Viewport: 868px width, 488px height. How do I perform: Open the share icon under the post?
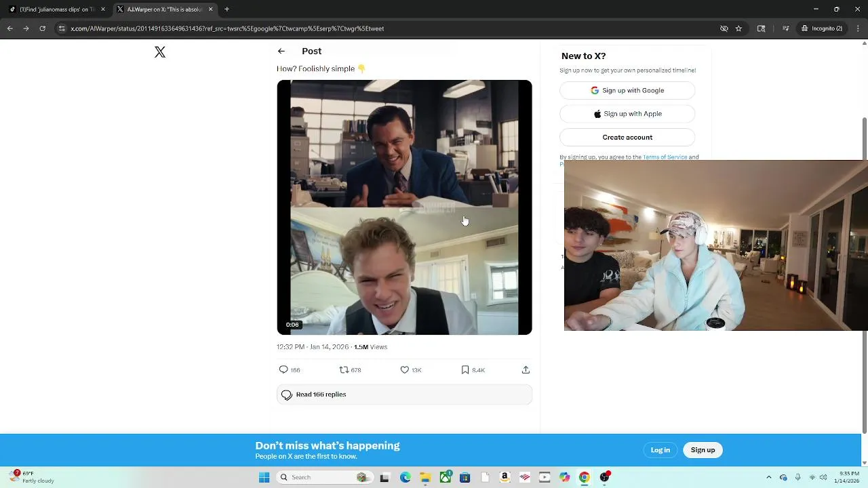tap(526, 370)
